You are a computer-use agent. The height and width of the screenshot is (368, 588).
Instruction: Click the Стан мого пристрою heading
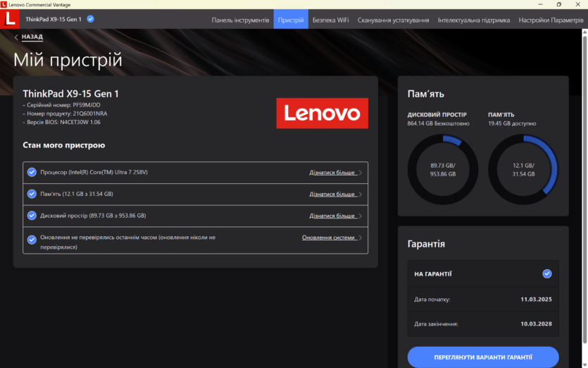[64, 145]
